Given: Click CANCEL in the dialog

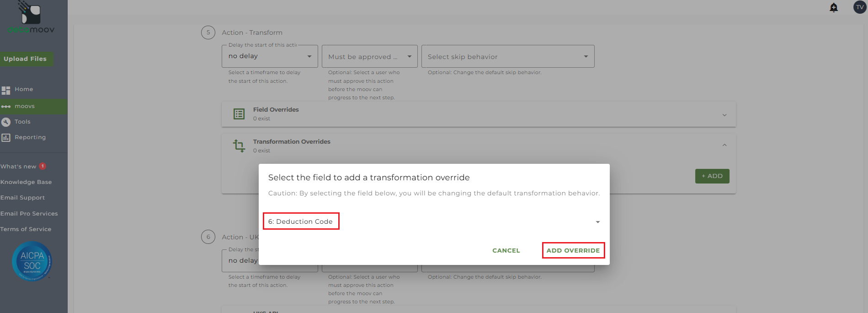Looking at the screenshot, I should (506, 250).
